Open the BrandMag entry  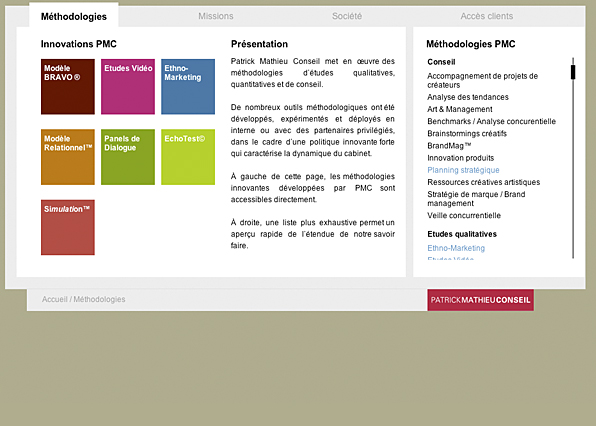click(x=449, y=146)
